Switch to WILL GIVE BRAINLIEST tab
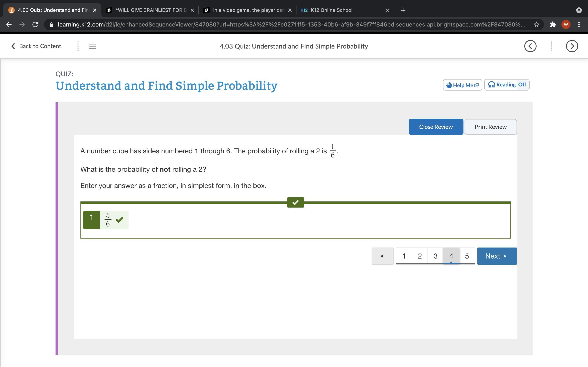This screenshot has height=367, width=588. (151, 10)
